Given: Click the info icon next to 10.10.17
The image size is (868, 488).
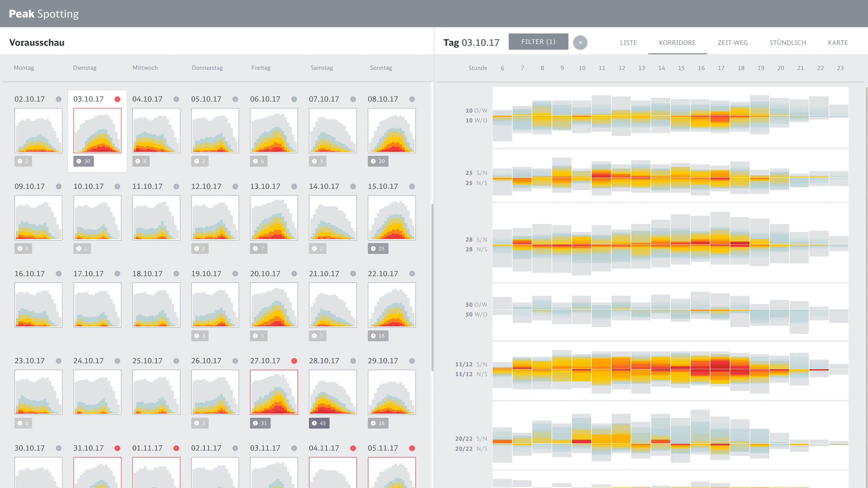Looking at the screenshot, I should point(117,186).
